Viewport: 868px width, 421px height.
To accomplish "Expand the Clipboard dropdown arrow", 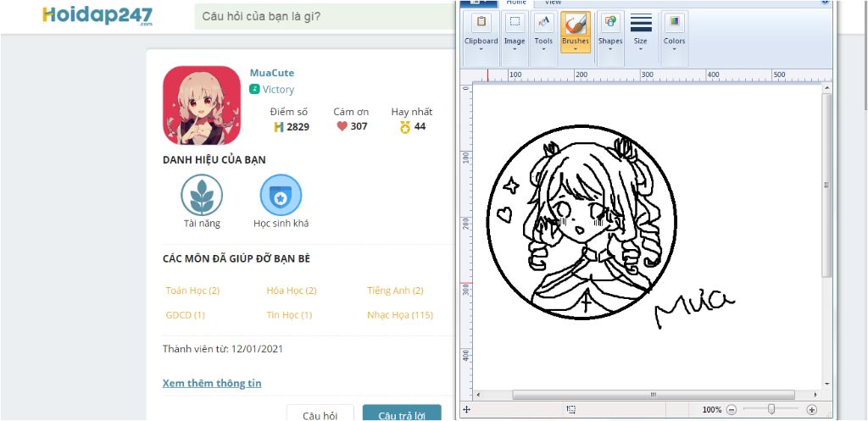I will (481, 48).
